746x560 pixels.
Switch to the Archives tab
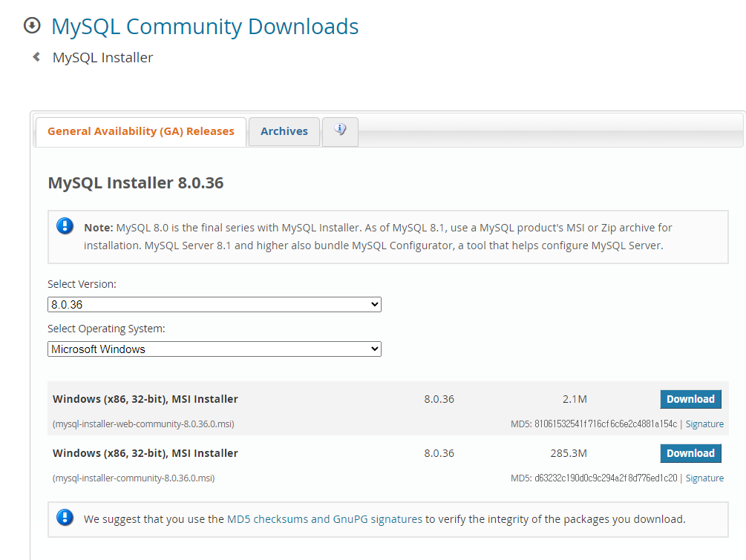click(x=284, y=131)
